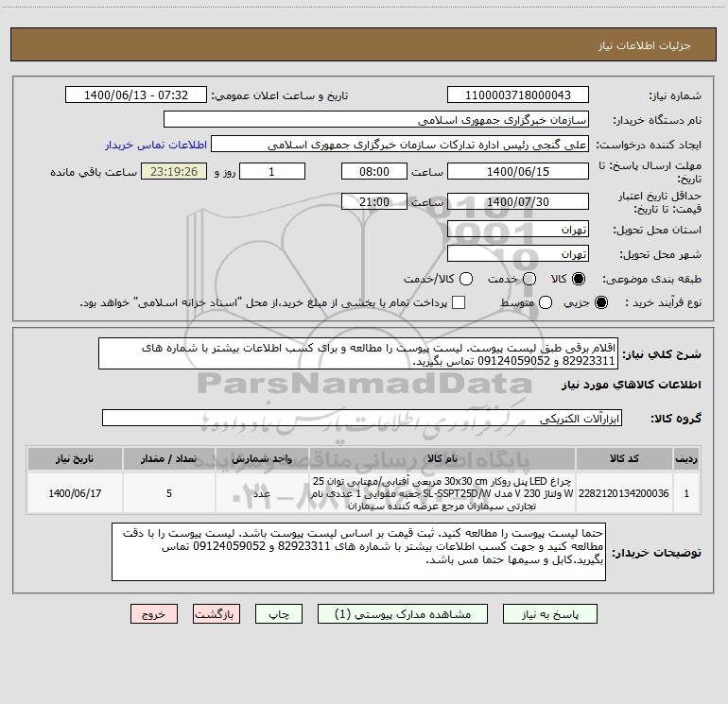The height and width of the screenshot is (704, 728).
Task: Tick the اسناد خزانه اسلامی payment checkbox
Action: click(459, 302)
